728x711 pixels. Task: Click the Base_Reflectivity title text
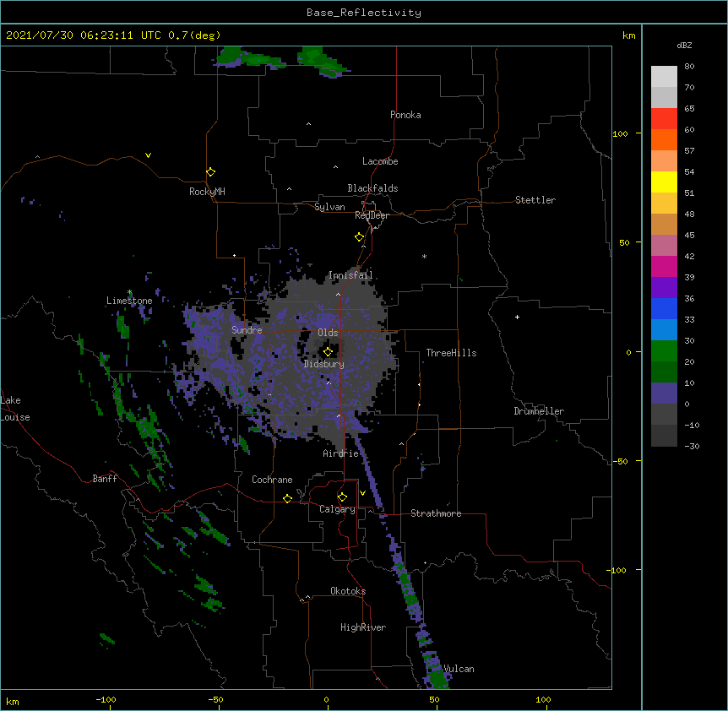364,13
